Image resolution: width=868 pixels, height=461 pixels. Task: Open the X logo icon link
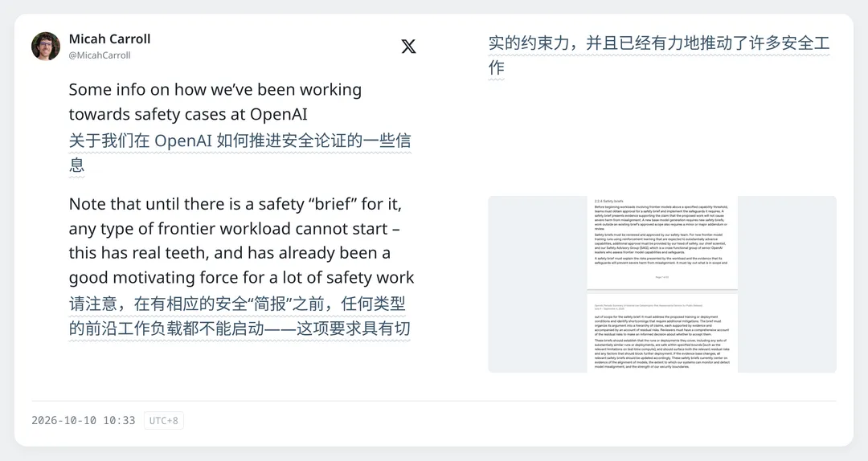[408, 46]
